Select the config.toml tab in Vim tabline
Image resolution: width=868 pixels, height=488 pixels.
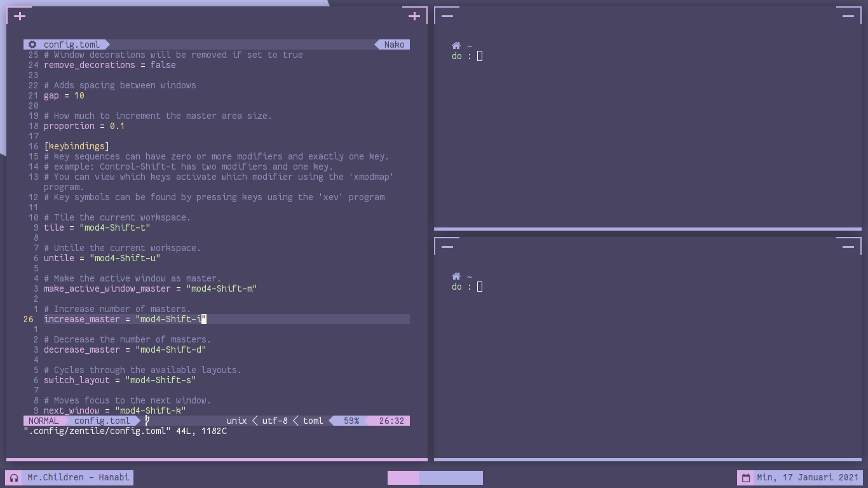[x=71, y=44]
